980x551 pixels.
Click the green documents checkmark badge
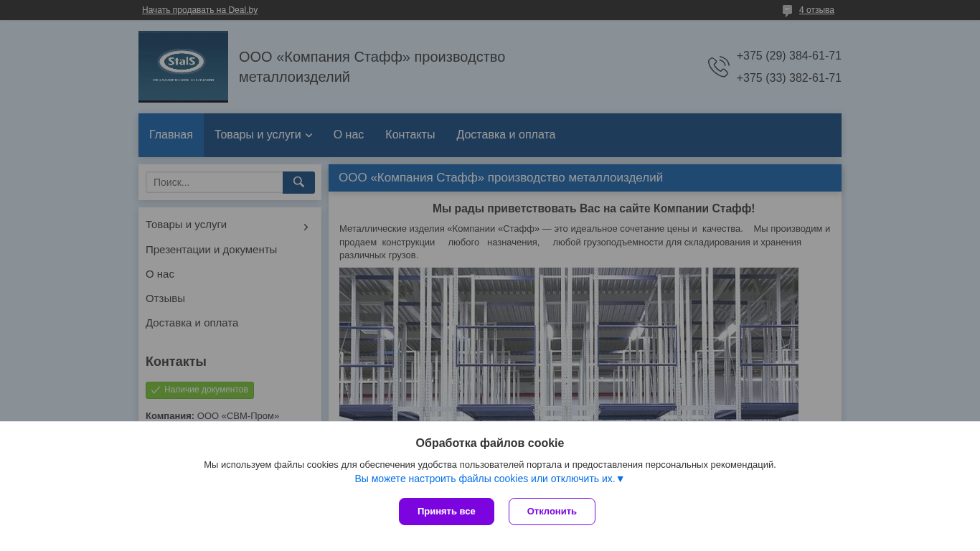(199, 390)
